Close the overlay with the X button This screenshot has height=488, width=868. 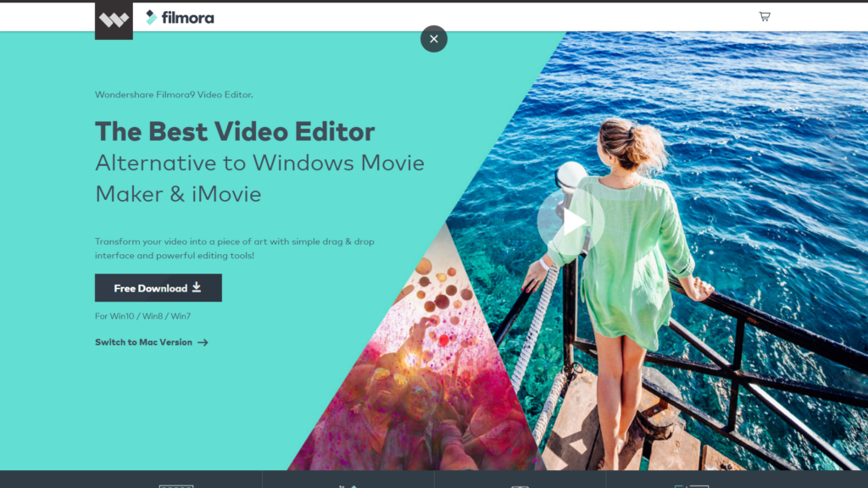433,39
